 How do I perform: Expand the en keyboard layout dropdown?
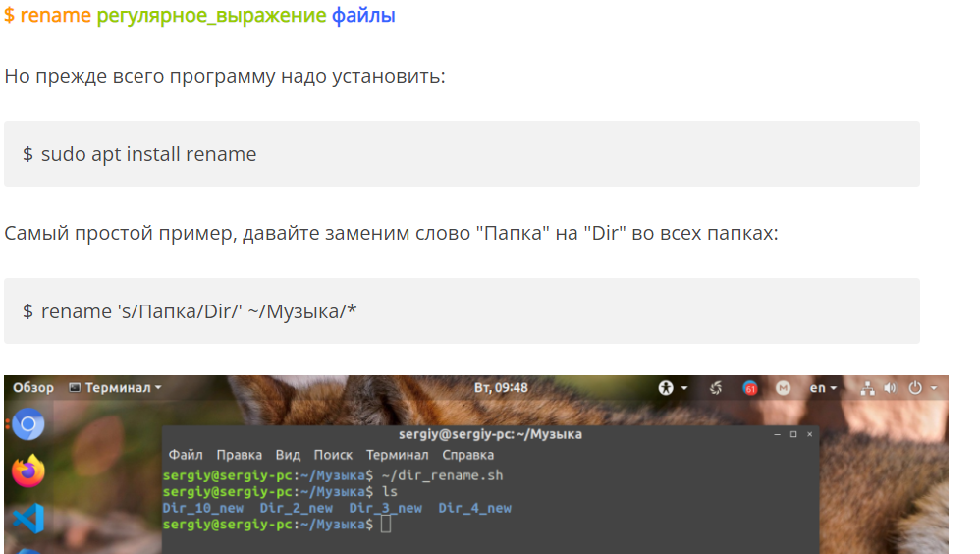tap(823, 388)
